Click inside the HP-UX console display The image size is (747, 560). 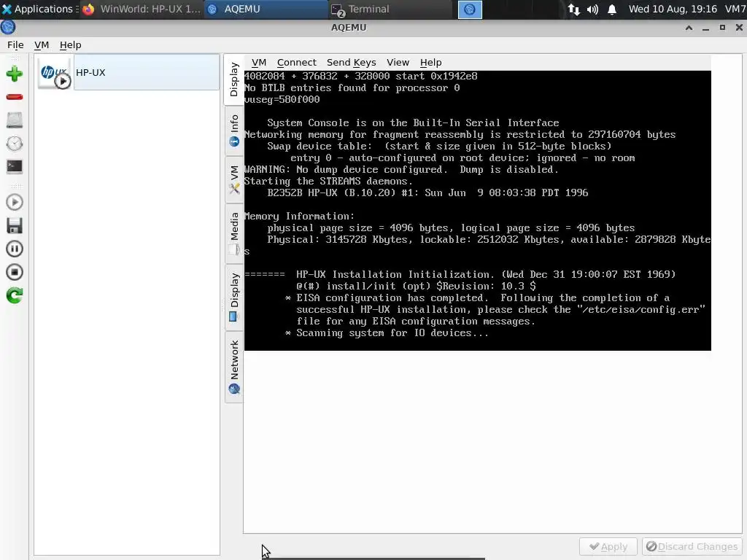477,211
